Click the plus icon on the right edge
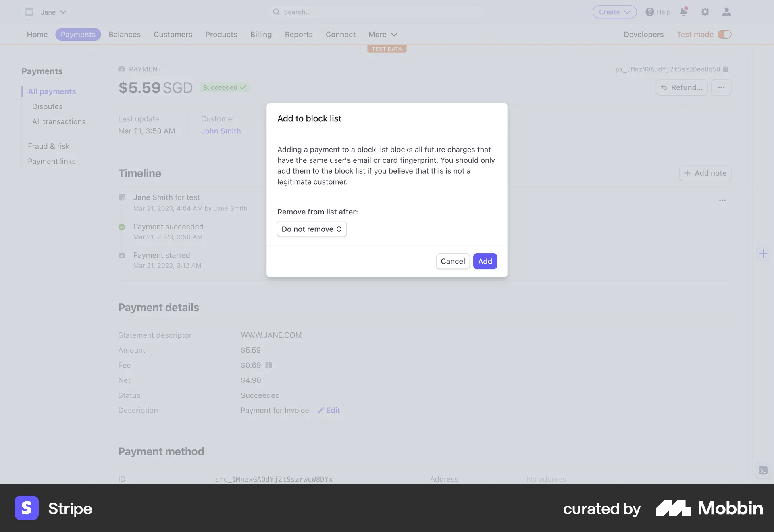774x532 pixels. (763, 254)
